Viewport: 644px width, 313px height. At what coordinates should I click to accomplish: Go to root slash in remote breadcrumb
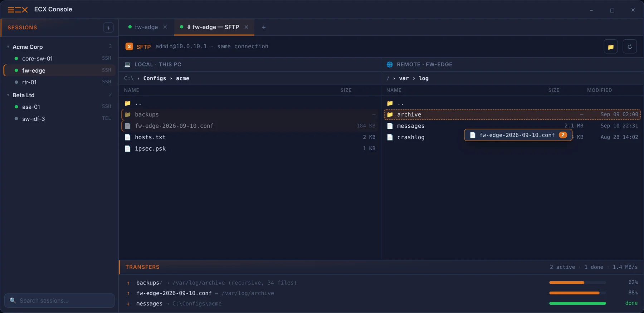click(388, 78)
